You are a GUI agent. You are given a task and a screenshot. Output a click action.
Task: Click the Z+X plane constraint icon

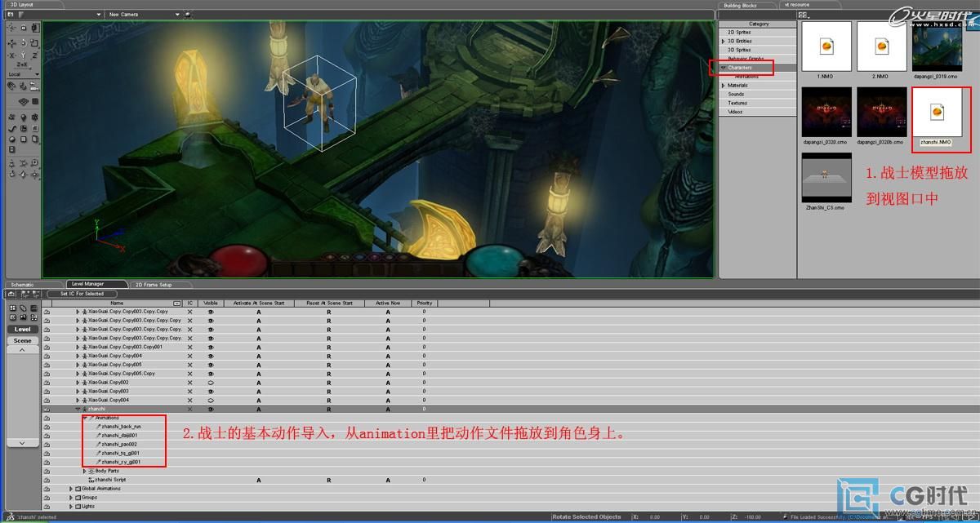click(23, 64)
